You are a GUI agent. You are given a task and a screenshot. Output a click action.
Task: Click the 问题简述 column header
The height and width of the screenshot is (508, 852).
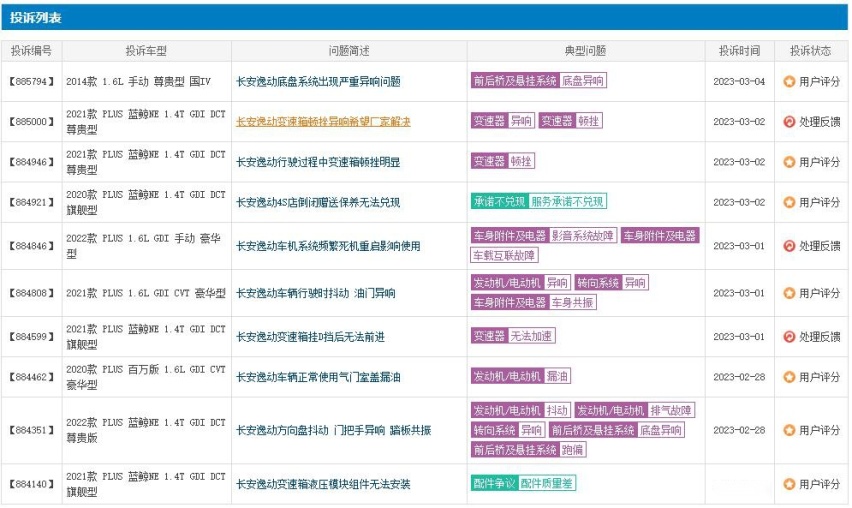349,51
